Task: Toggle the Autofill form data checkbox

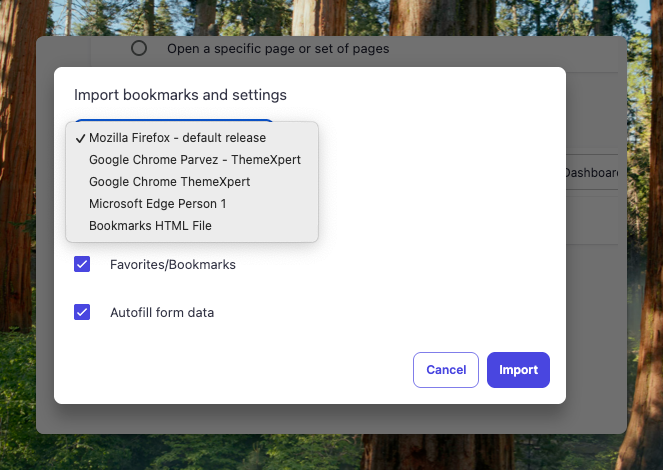Action: pyautogui.click(x=82, y=312)
